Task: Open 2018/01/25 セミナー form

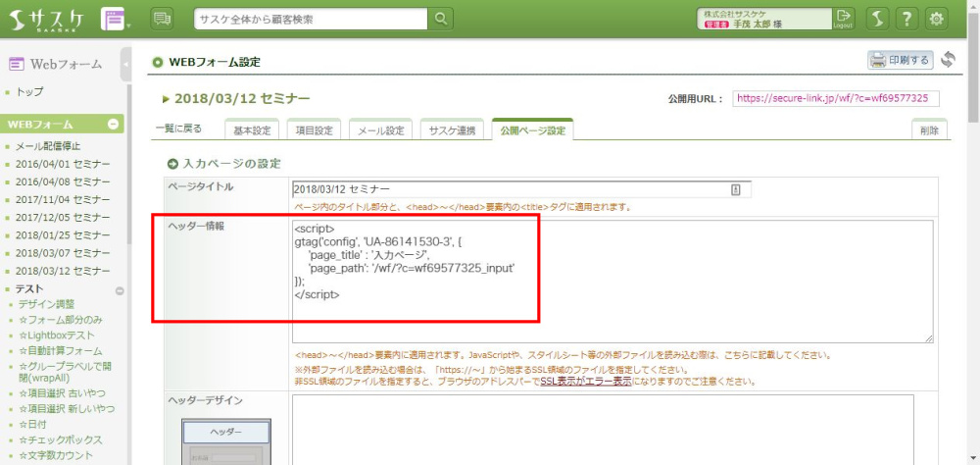Action: [x=63, y=235]
